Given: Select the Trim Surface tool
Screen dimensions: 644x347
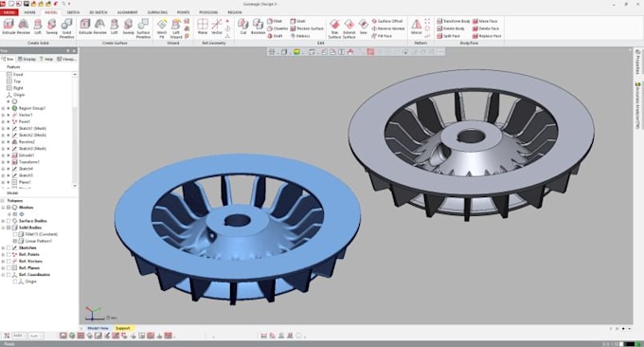Looking at the screenshot, I should pos(334,28).
